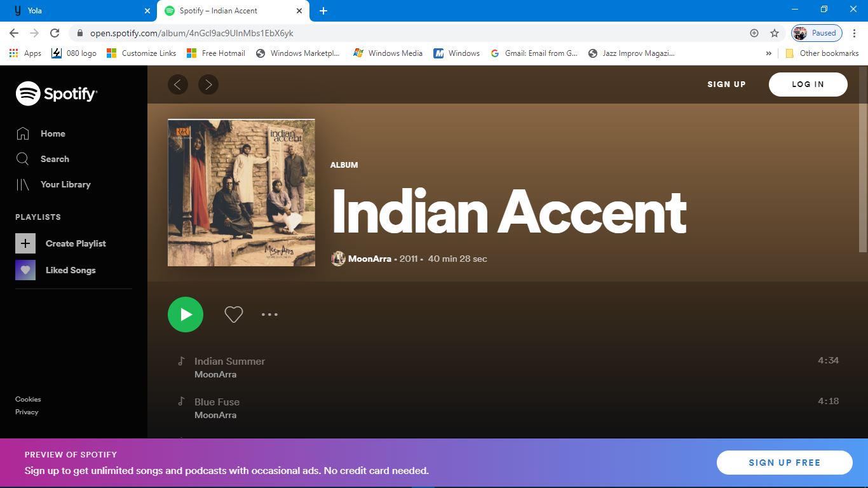The image size is (868, 488).
Task: Open Search in the Spotify sidebar
Action: [42, 159]
